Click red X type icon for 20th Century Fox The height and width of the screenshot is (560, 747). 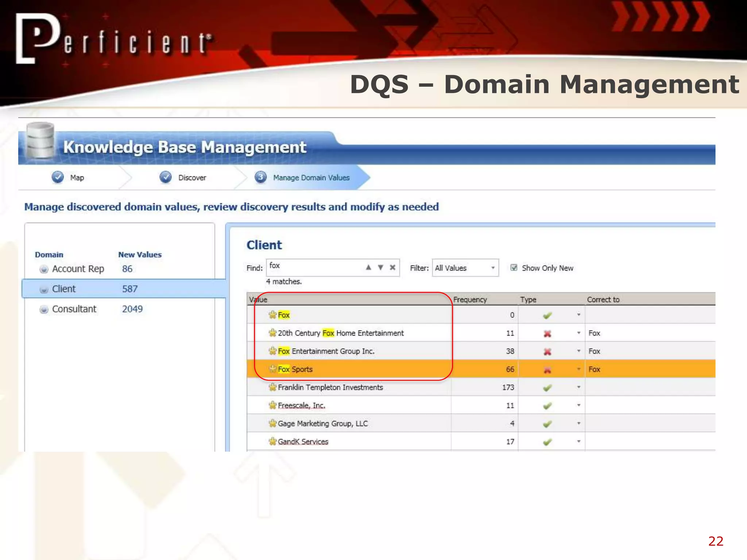[x=547, y=334]
